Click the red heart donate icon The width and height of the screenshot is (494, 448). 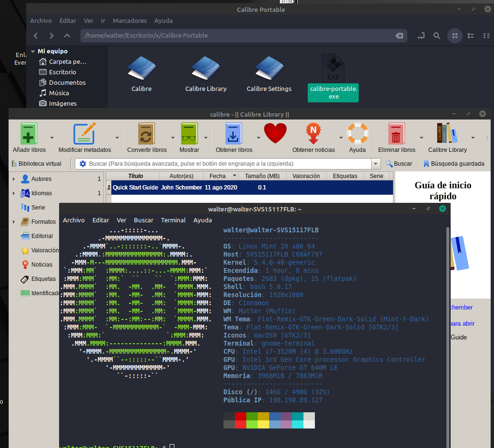click(x=275, y=133)
